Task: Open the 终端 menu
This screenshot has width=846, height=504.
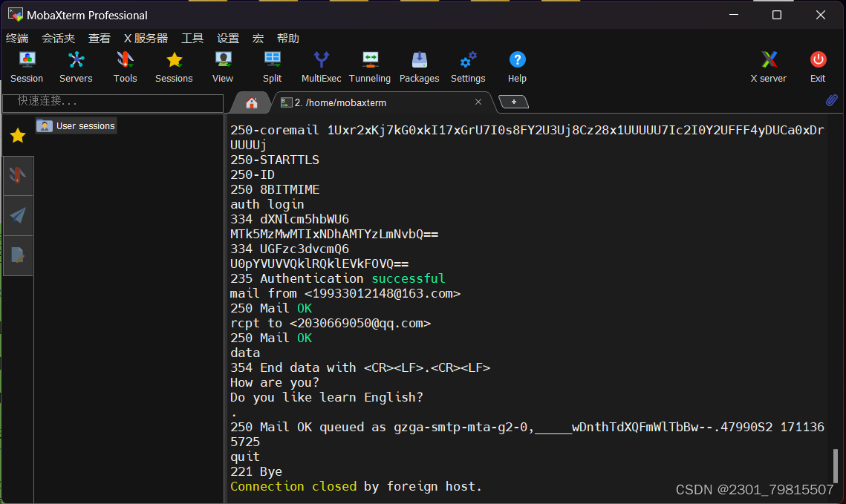Action: pos(17,39)
